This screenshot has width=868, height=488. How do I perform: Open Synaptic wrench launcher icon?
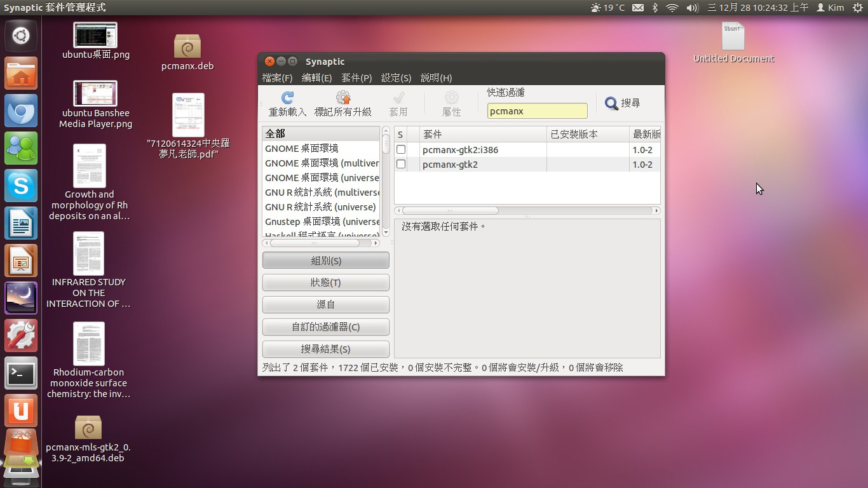pyautogui.click(x=21, y=336)
